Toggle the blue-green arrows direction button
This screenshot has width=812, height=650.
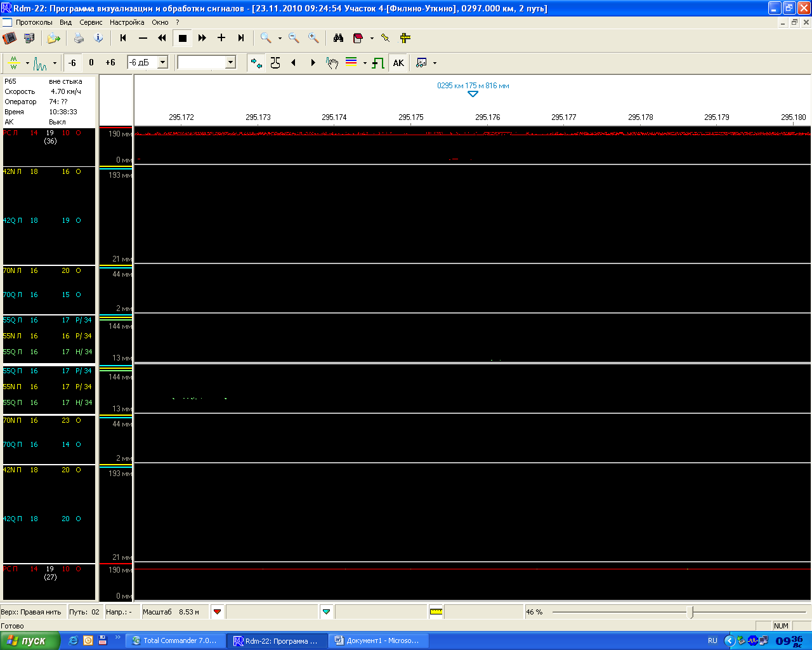coord(256,63)
